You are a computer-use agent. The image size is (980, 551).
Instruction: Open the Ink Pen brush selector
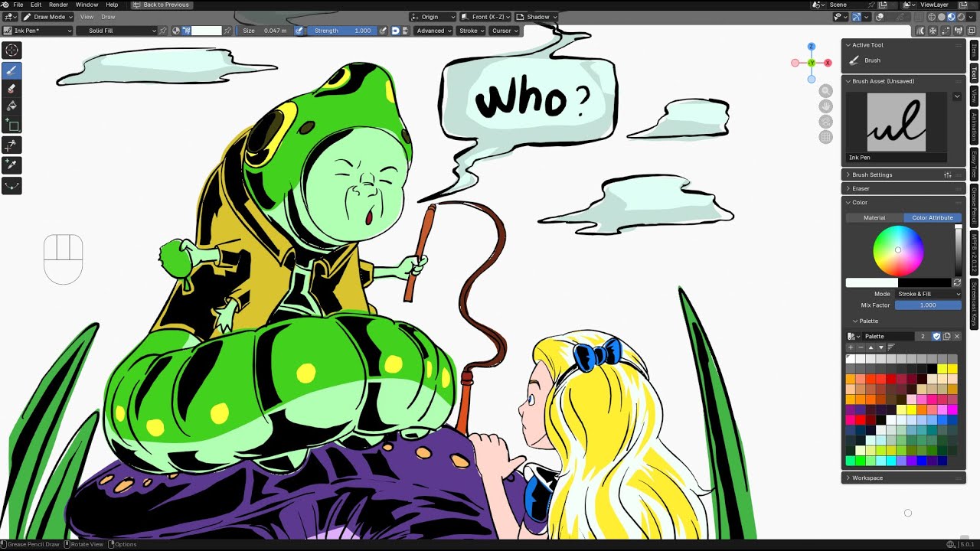38,31
